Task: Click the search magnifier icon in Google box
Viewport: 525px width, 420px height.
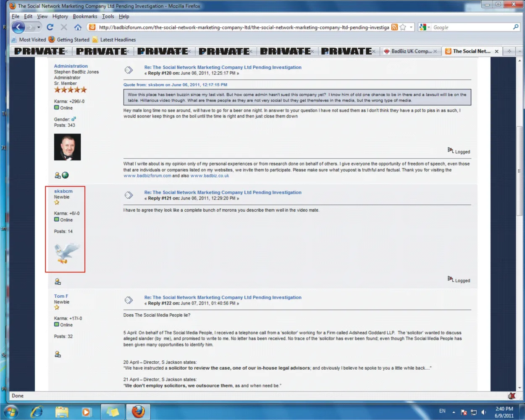Action: click(516, 27)
